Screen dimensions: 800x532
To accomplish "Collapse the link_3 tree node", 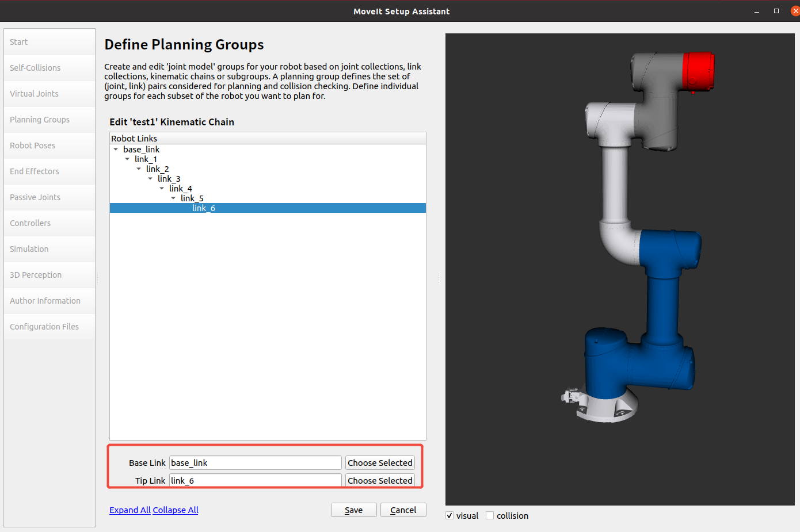I will (150, 179).
